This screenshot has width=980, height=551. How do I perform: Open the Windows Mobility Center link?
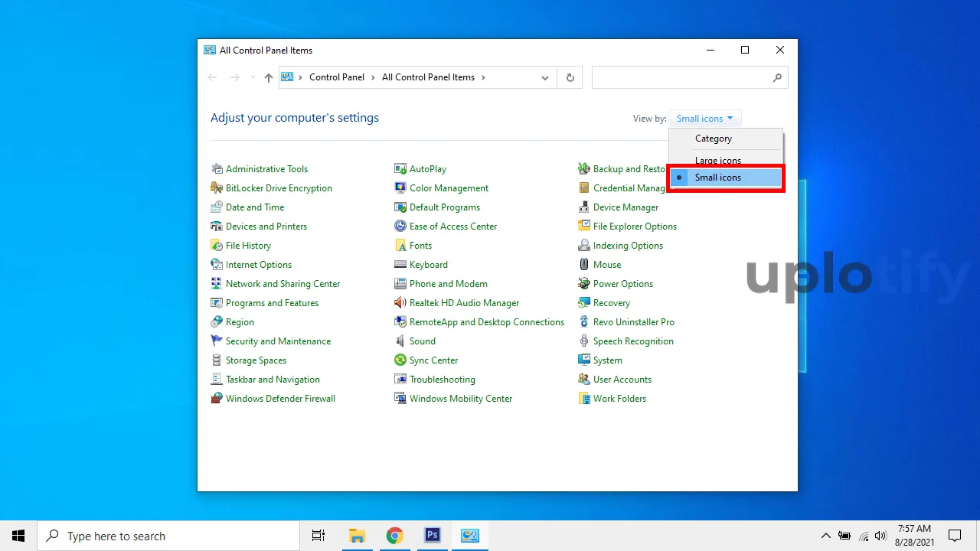click(461, 399)
